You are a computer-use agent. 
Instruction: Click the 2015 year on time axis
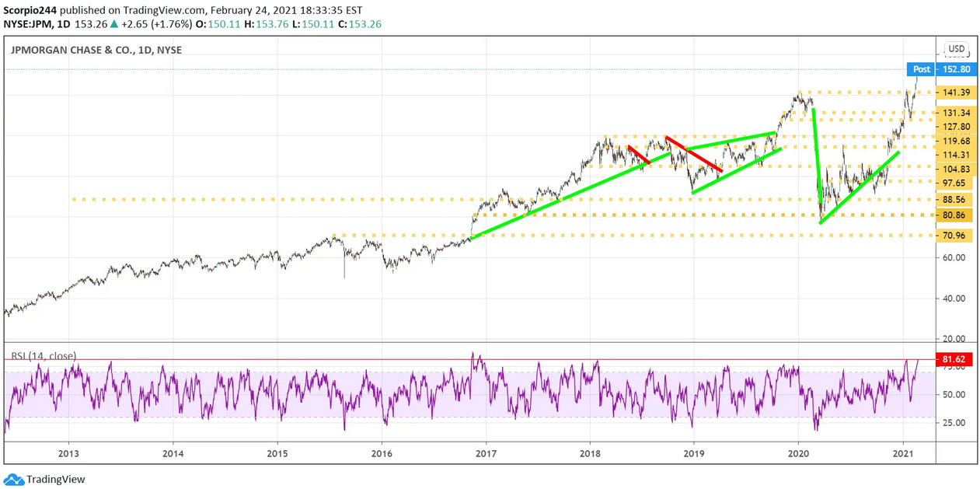[x=277, y=452]
